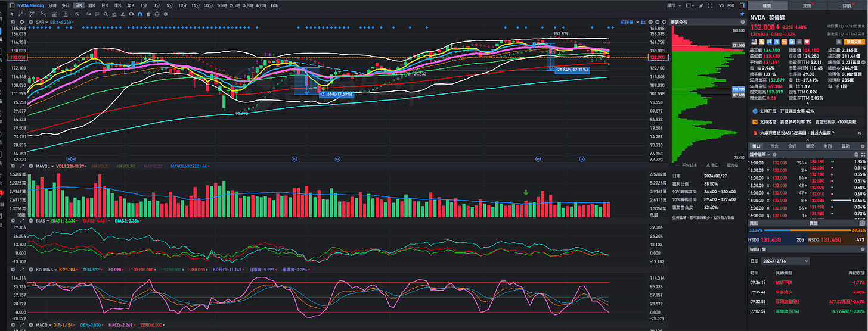Viewport: 868px width, 331px height.
Task: Open the text annotation Aa tool
Action: coord(88,14)
